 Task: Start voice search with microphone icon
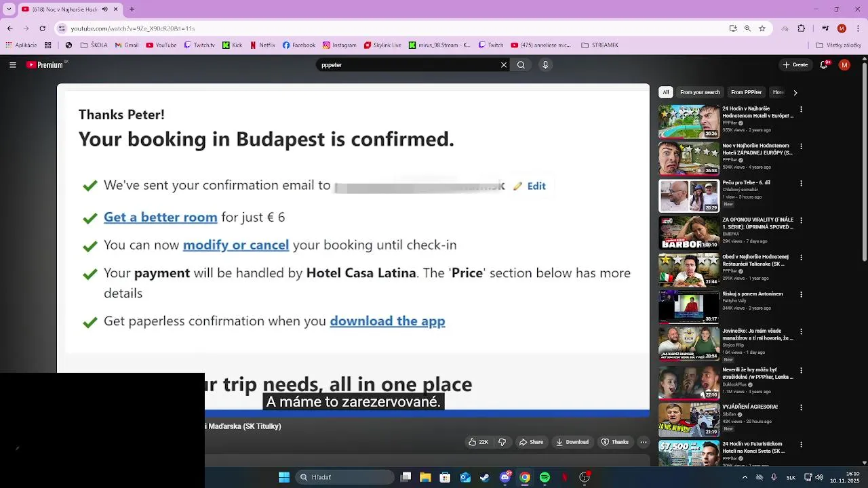(x=545, y=65)
